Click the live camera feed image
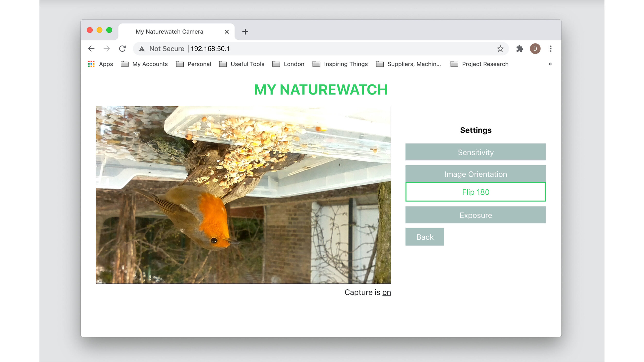Image resolution: width=644 pixels, height=362 pixels. (x=243, y=195)
